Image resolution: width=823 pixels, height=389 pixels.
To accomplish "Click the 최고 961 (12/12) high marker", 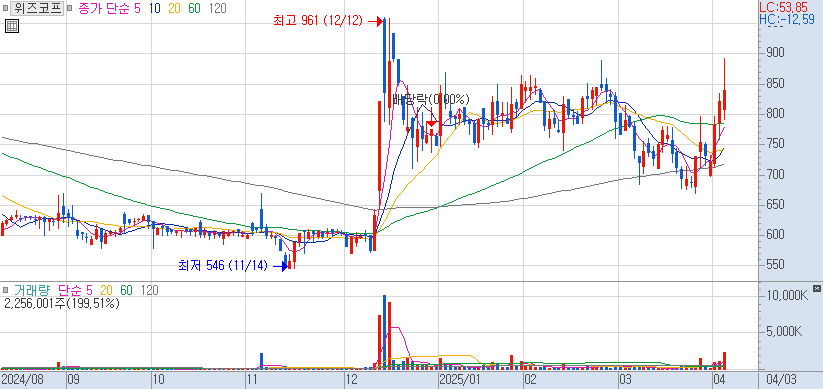I will click(x=328, y=21).
